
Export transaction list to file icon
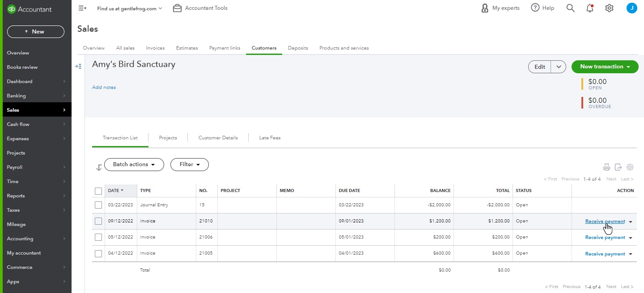[x=618, y=167]
